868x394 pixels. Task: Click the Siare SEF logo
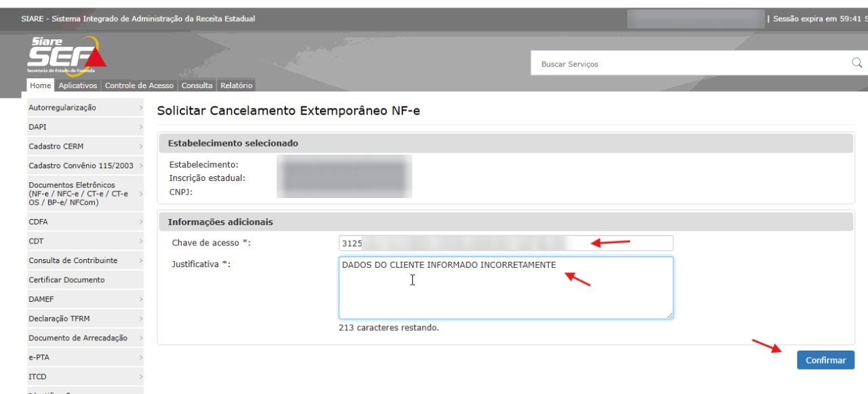coord(66,57)
